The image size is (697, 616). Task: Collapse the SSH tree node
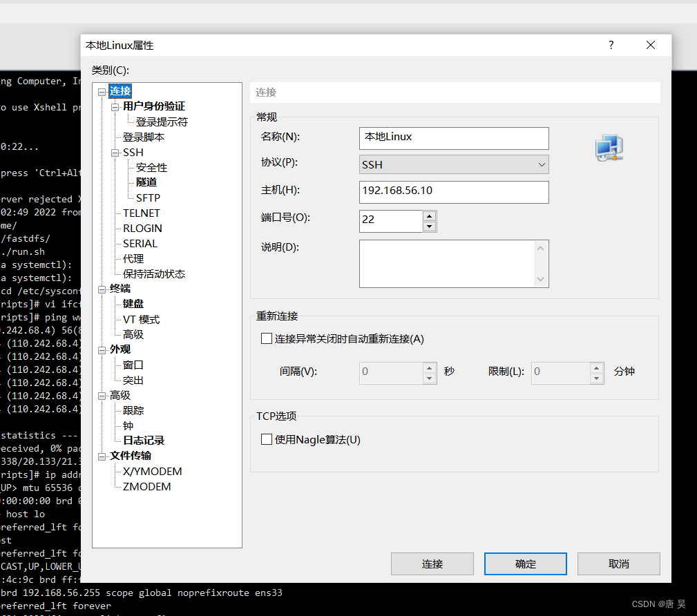click(115, 153)
